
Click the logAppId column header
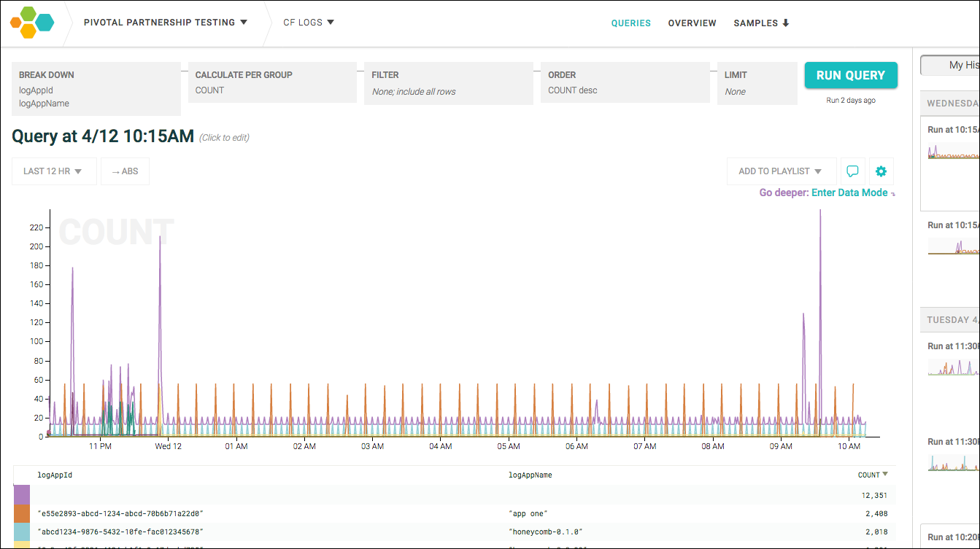[55, 475]
